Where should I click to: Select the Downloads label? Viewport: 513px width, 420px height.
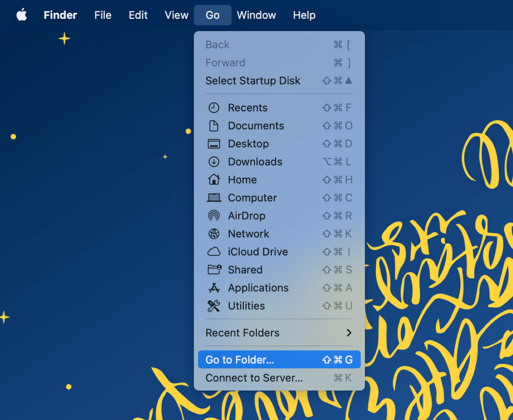pos(255,162)
